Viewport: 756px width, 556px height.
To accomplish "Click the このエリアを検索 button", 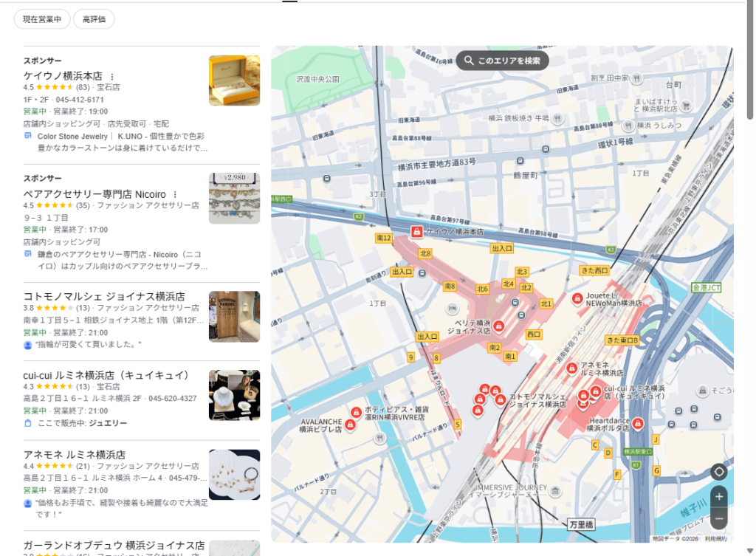I will (x=502, y=61).
